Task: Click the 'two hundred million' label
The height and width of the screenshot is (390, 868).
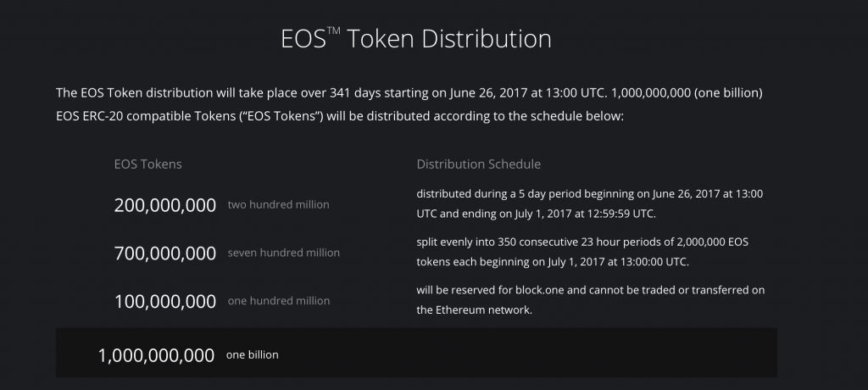Action: coord(278,204)
